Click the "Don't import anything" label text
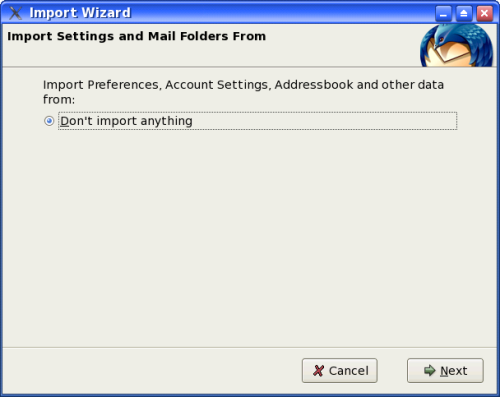 [126, 121]
